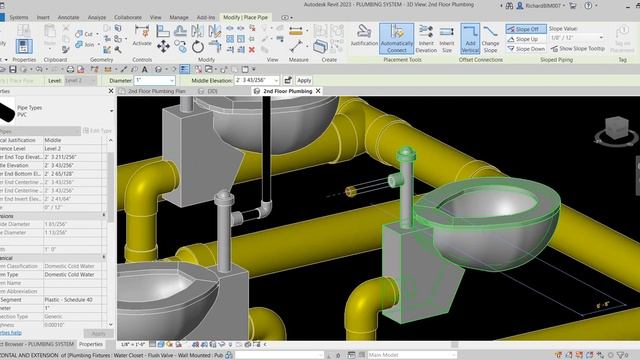
Task: Open the Annotate ribbon tab
Action: click(68, 18)
